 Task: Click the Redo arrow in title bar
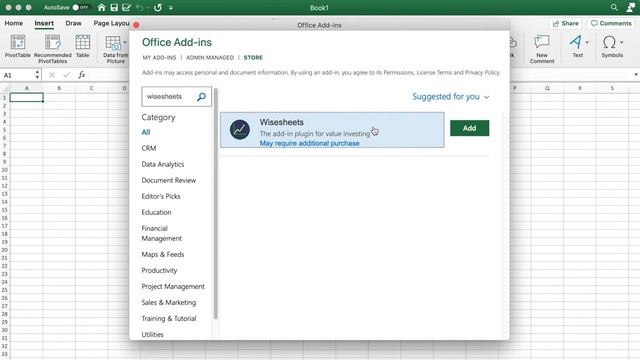[158, 7]
